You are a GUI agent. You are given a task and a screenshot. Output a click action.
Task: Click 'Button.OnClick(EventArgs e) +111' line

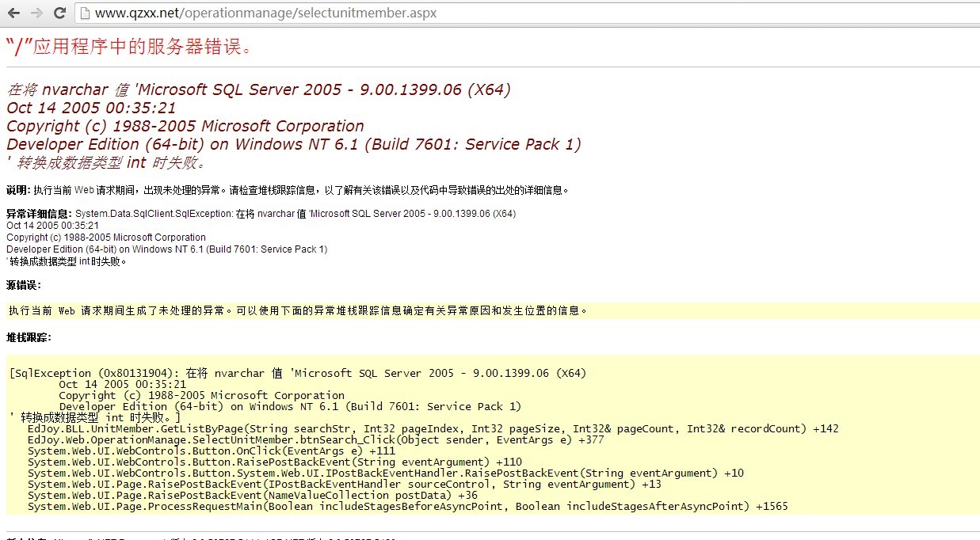click(212, 451)
